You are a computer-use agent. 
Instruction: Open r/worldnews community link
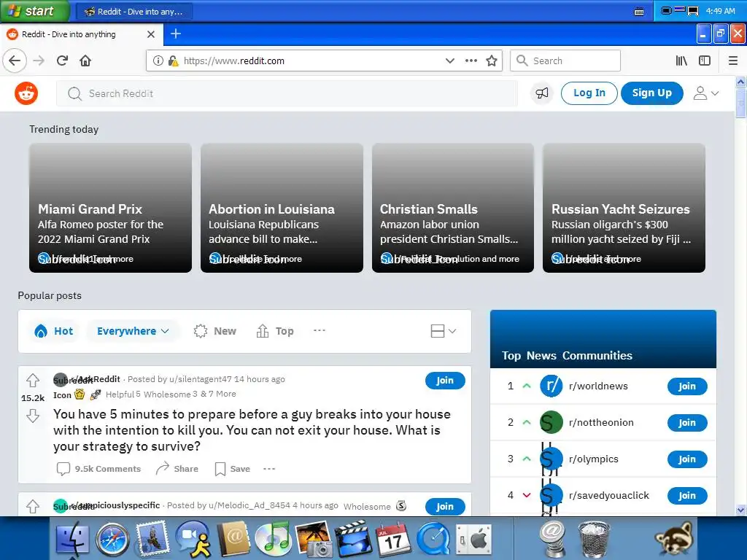coord(598,386)
